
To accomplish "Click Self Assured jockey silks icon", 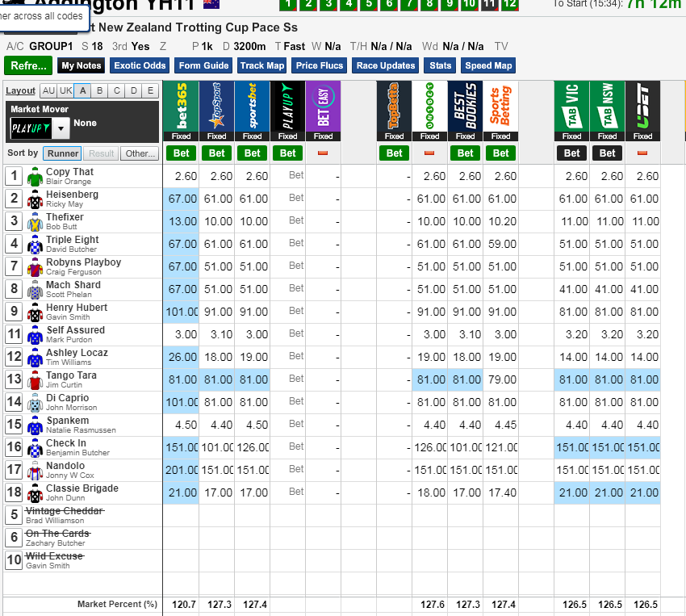I will tap(35, 335).
